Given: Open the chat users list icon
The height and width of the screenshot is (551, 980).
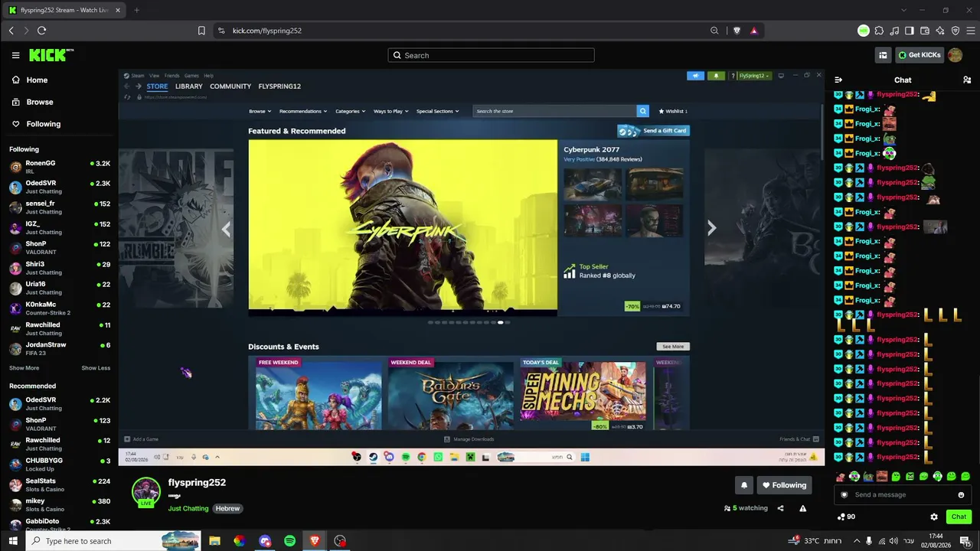Looking at the screenshot, I should pyautogui.click(x=967, y=80).
